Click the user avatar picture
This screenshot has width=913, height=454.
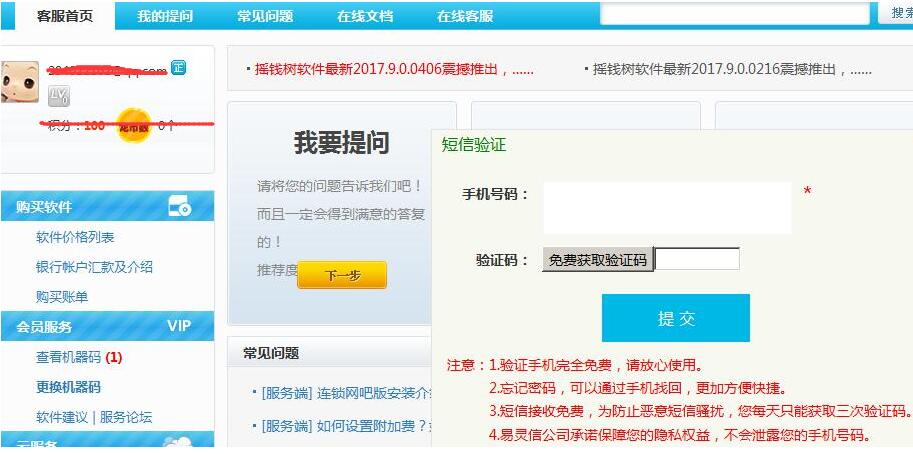(19, 83)
